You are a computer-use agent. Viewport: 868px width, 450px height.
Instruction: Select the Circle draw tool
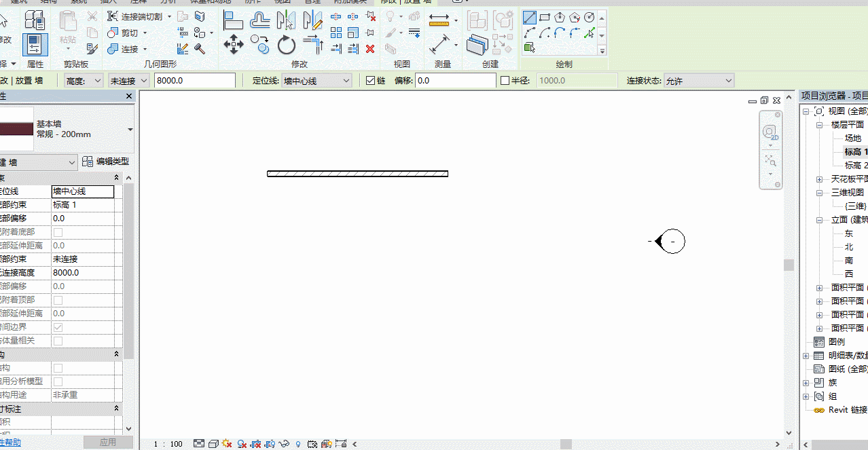click(x=589, y=18)
